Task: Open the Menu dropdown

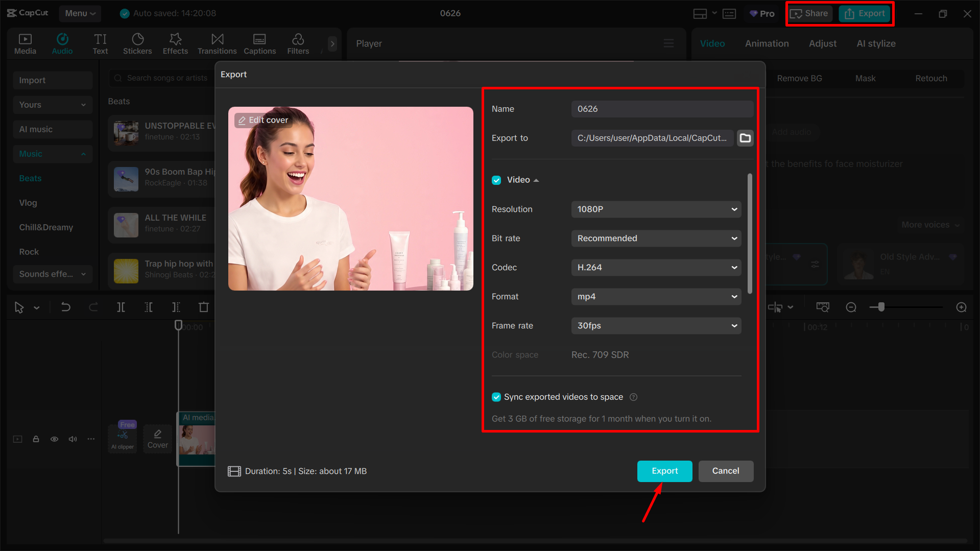Action: 80,13
